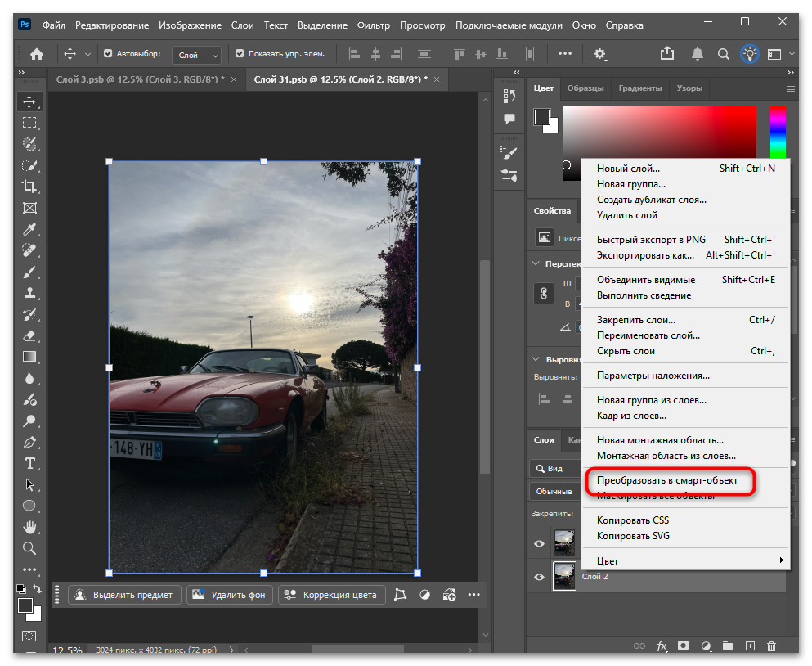Select the Crop tool

29,187
